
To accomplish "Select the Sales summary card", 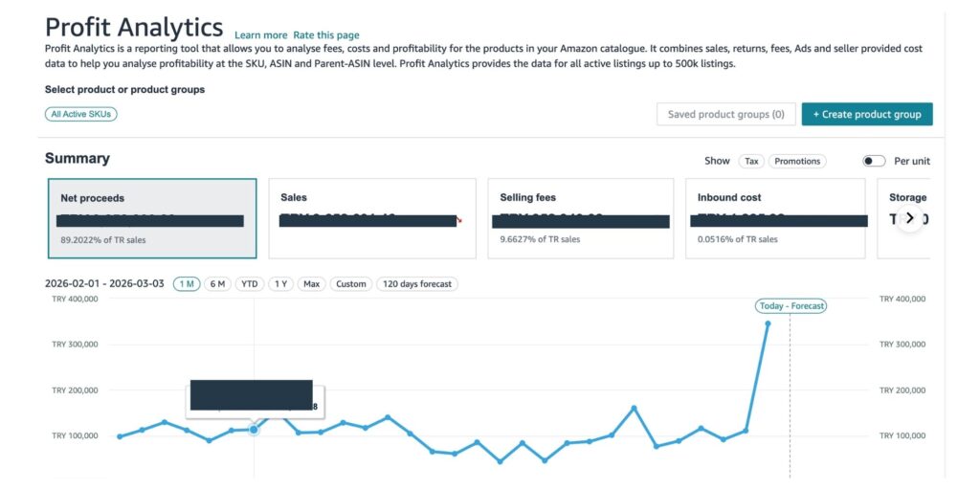I will [x=372, y=218].
